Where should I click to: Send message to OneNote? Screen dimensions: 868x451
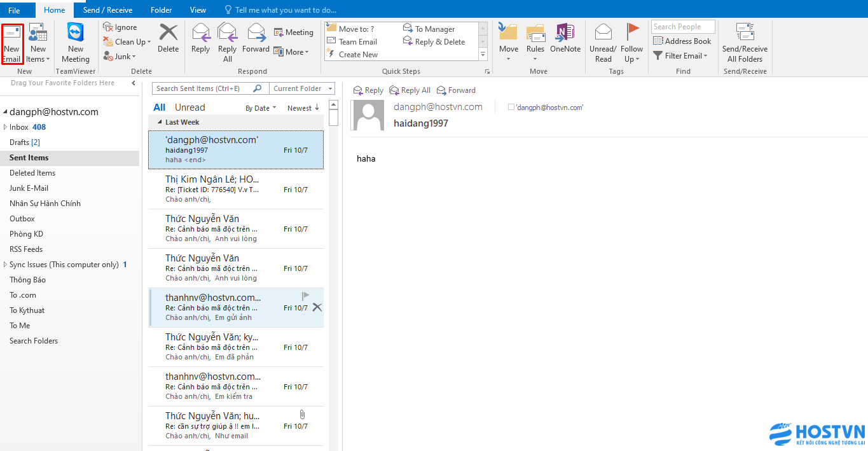pos(565,38)
